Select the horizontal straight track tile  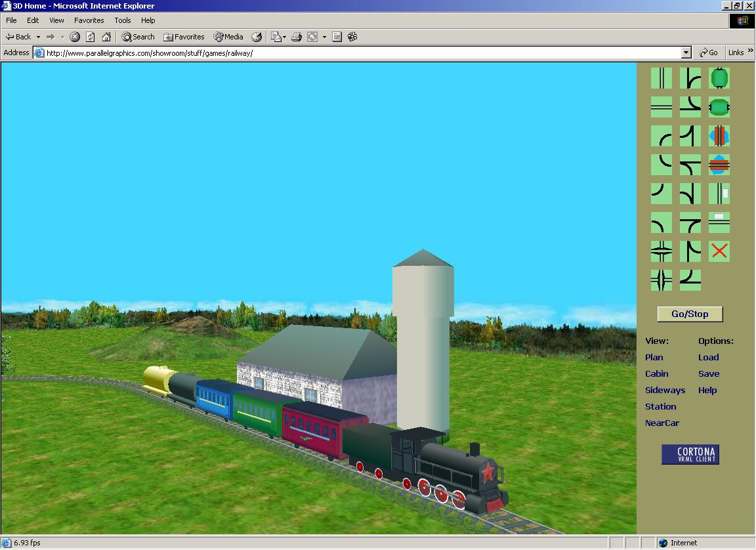tap(661, 107)
